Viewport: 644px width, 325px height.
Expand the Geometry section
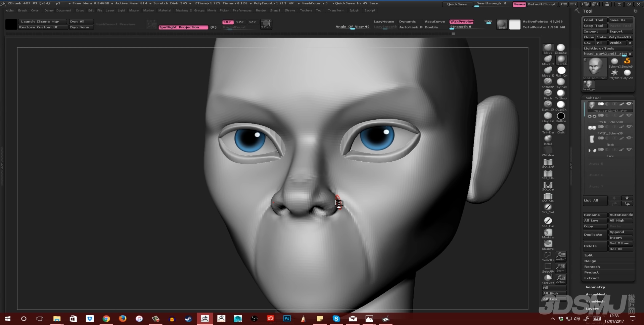pos(595,287)
